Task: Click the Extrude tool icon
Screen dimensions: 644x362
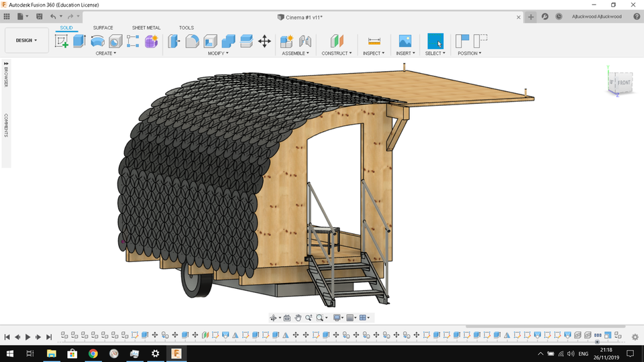Action: coord(79,42)
